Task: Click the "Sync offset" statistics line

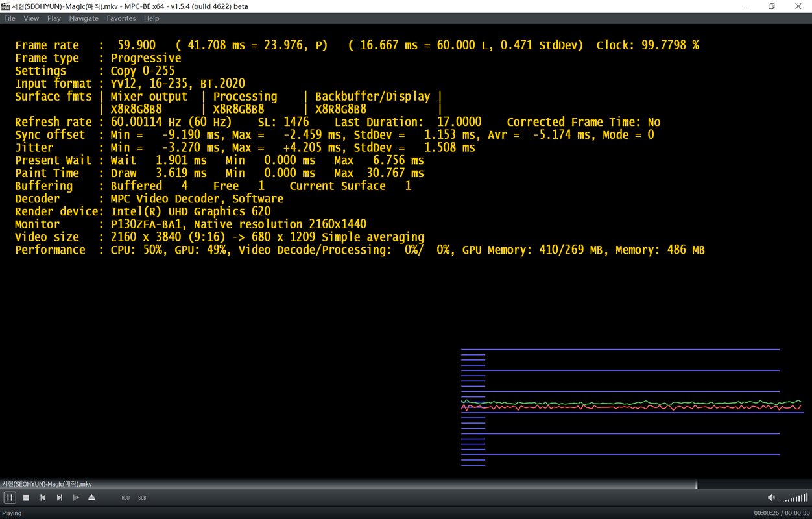Action: tap(335, 135)
